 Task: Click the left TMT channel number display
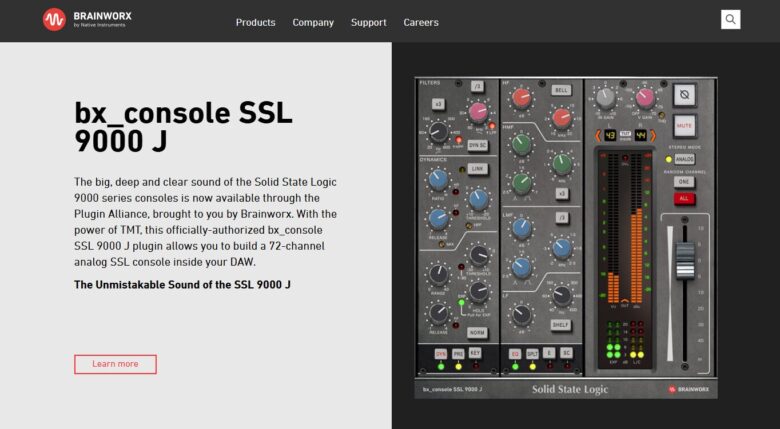610,135
